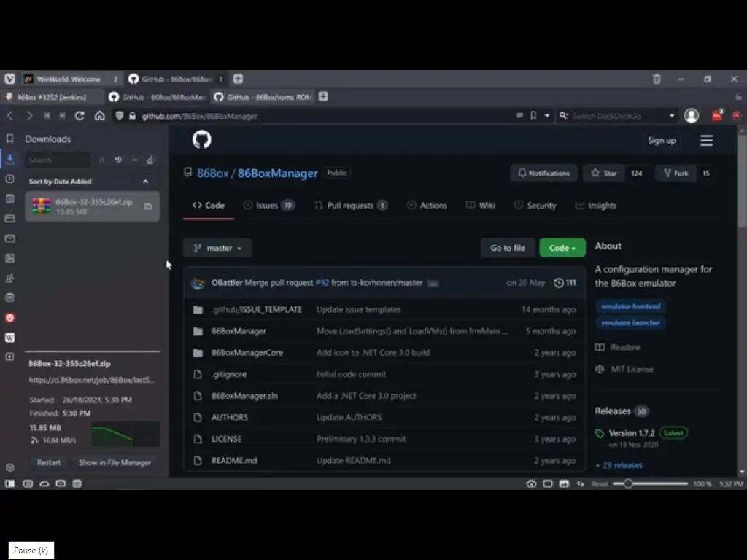The image size is (747, 560).
Task: Star the 86BoxManager repository
Action: pos(604,173)
